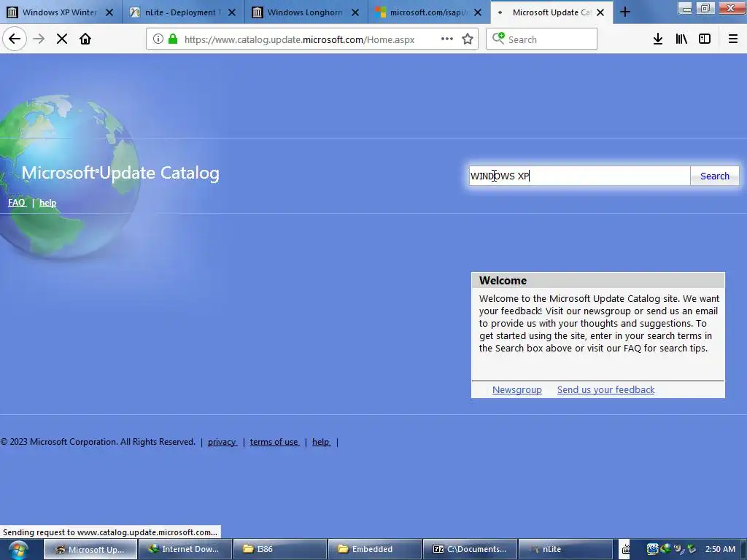Minimize the browser window
Image resolution: width=747 pixels, height=560 pixels.
click(685, 7)
